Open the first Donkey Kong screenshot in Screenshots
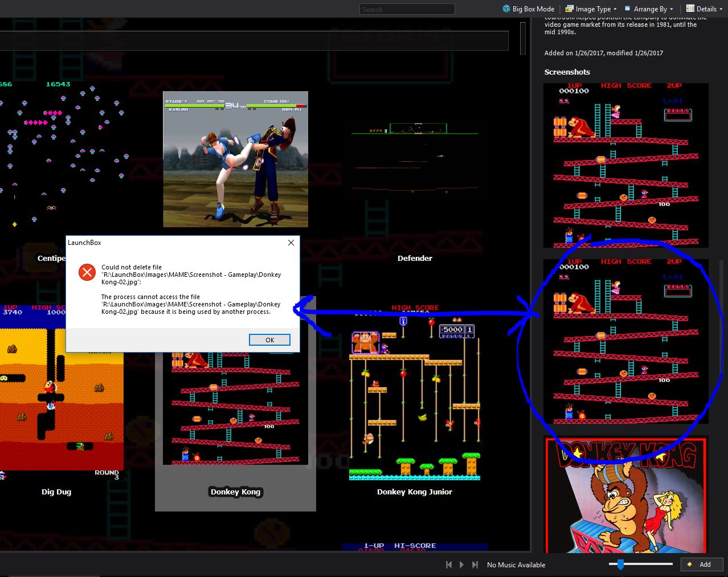The image size is (728, 577). [626, 165]
